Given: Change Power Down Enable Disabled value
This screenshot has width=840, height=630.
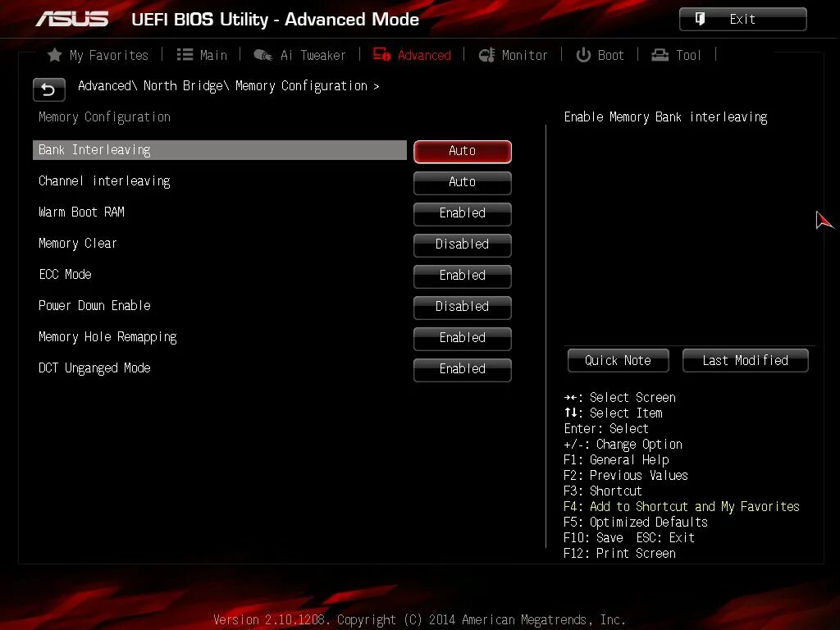Looking at the screenshot, I should coord(463,307).
